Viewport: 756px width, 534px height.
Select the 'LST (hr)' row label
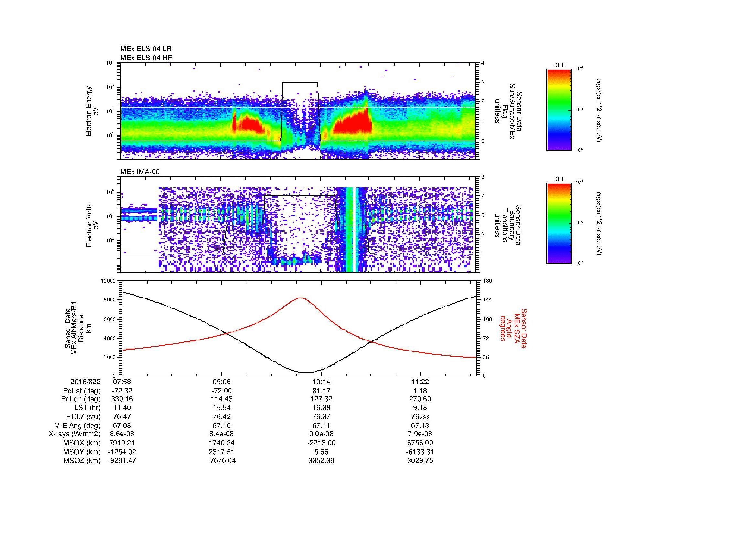(x=87, y=408)
